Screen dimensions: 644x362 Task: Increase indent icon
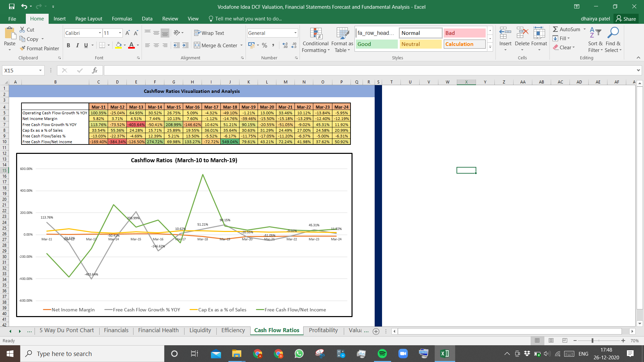[x=185, y=45]
